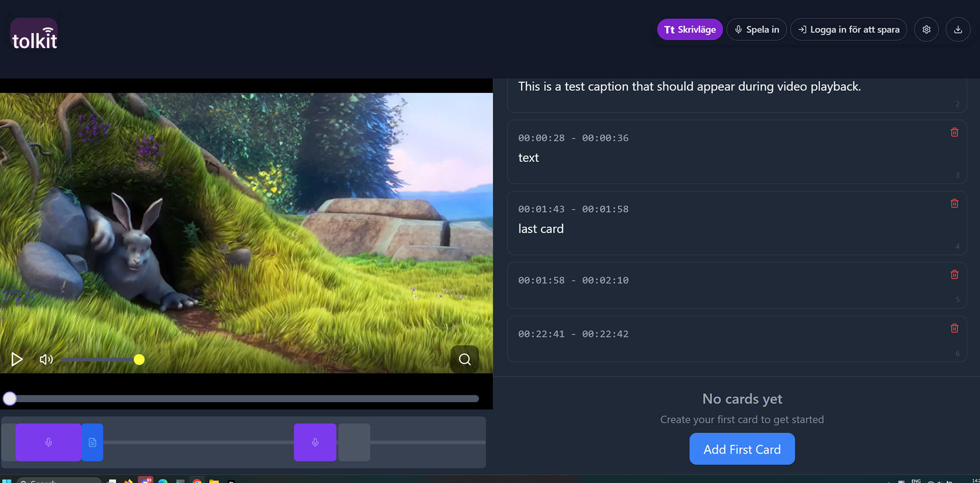Select the first purple microphone timeline block
The height and width of the screenshot is (483, 980).
[48, 442]
